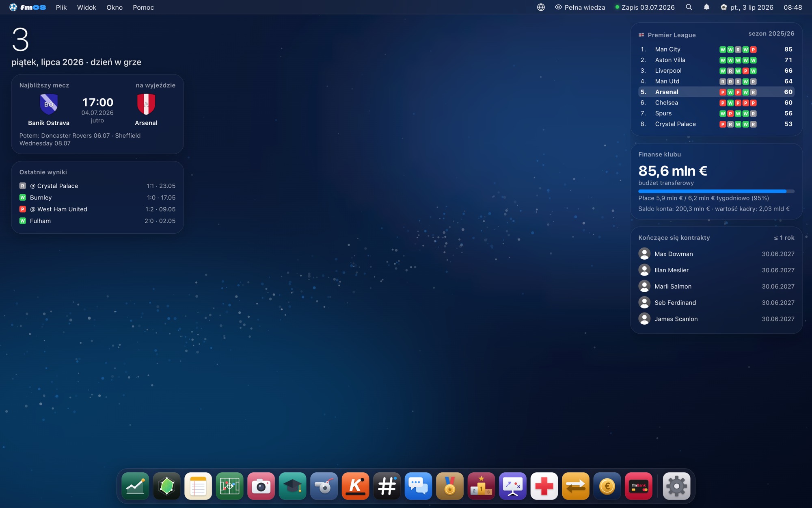Click the Baník Ostrava club crest
The height and width of the screenshot is (508, 812).
coord(49,104)
